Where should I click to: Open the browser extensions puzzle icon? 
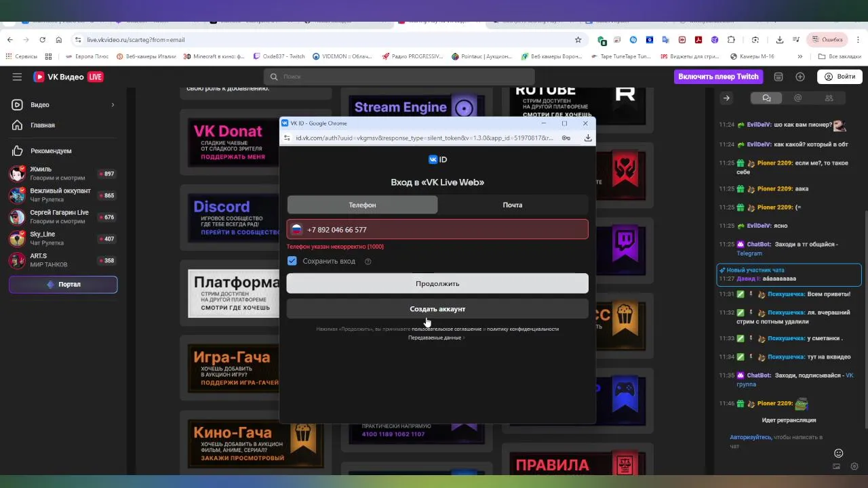coord(731,40)
